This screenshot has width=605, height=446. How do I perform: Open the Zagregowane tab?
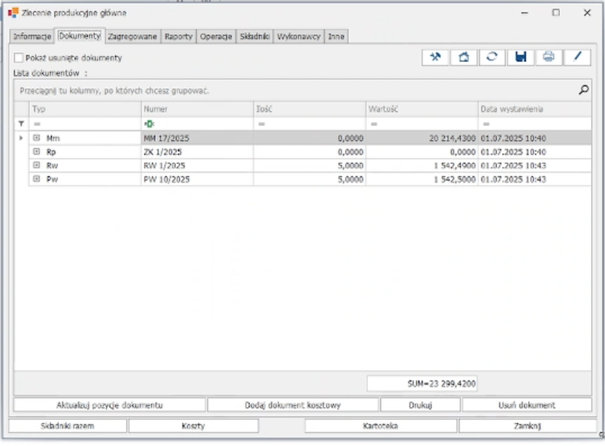(132, 37)
